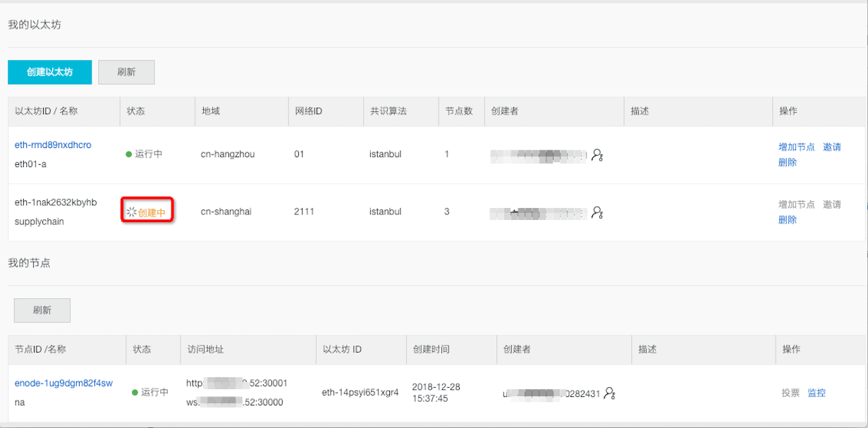Image resolution: width=868 pixels, height=428 pixels.
Task: Click the 我的以太坊 section heading
Action: click(x=35, y=25)
